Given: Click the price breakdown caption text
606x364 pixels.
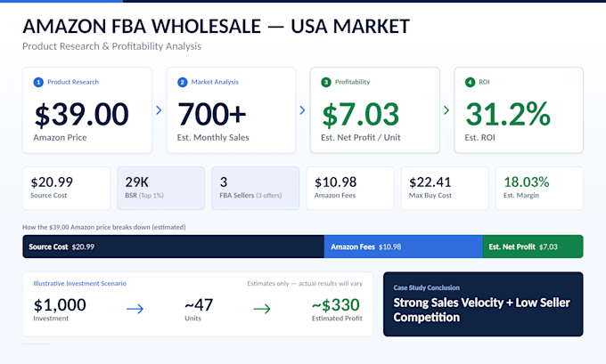Looking at the screenshot, I should (104, 227).
